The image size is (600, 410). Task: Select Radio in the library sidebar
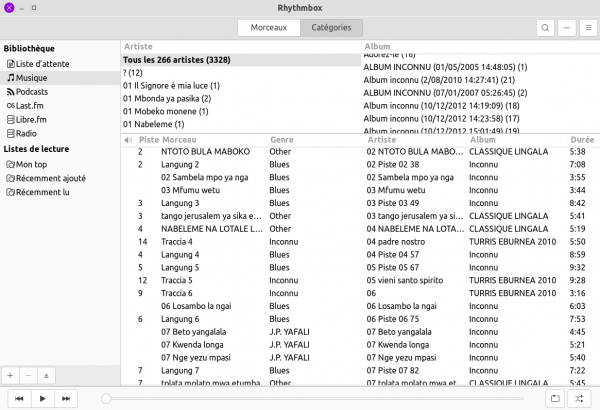click(27, 133)
